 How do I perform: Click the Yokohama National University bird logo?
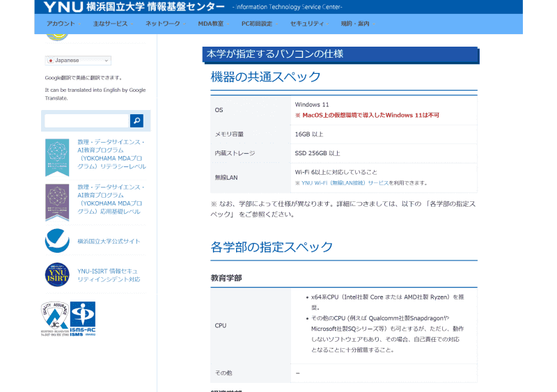[57, 241]
